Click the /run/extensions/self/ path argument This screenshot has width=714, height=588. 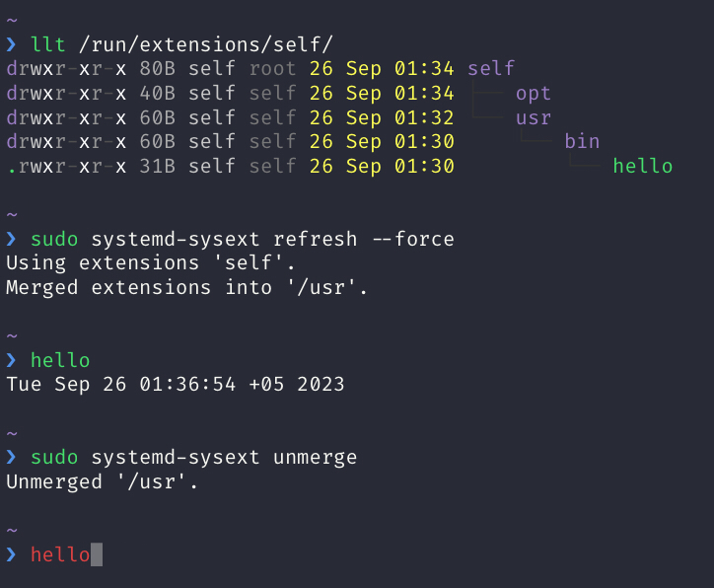(206, 44)
